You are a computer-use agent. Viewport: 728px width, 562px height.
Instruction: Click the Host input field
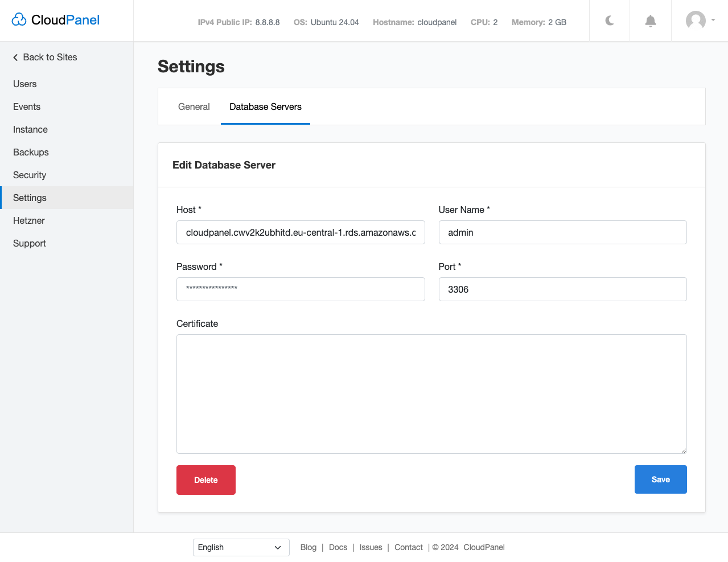click(x=301, y=232)
